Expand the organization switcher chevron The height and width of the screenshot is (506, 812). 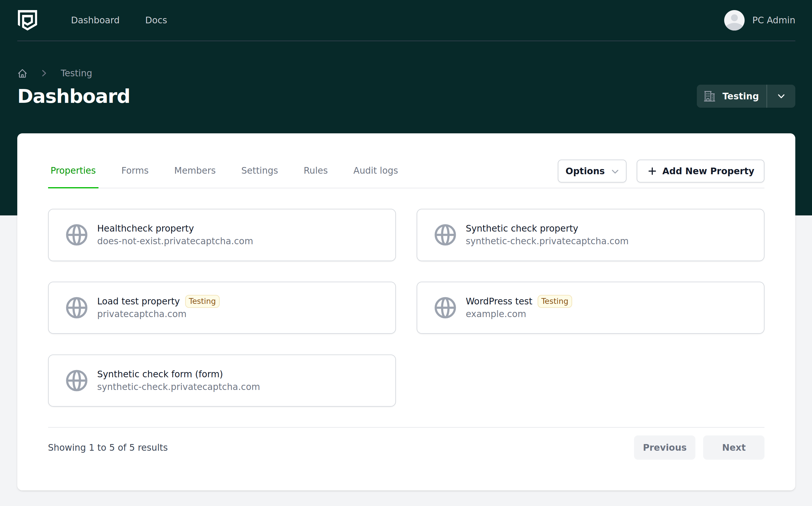pos(781,96)
